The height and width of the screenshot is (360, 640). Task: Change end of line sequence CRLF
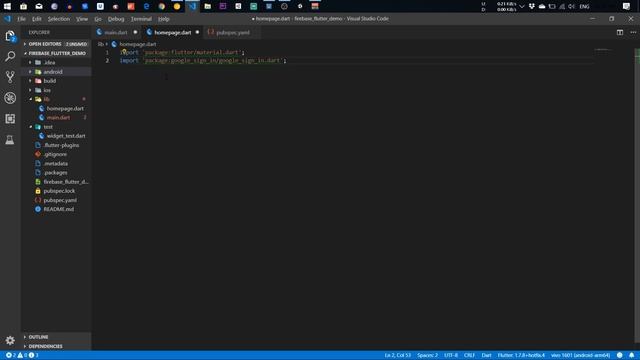pyautogui.click(x=469, y=355)
